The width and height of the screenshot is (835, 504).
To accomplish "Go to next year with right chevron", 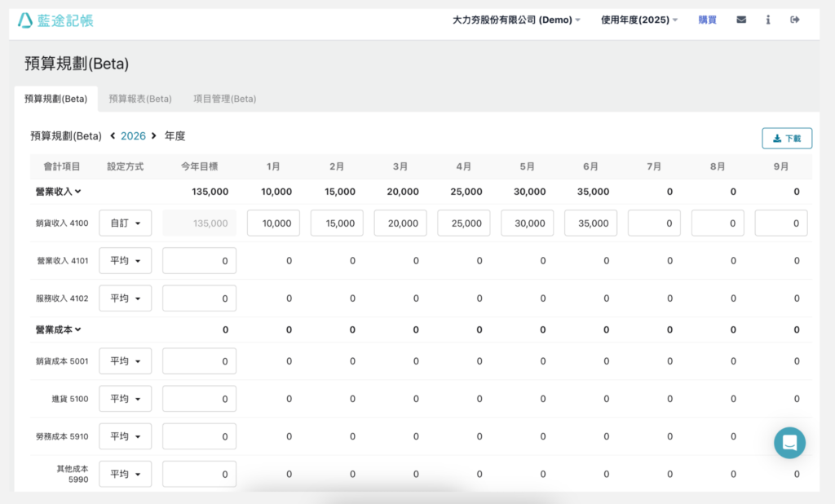I will (x=153, y=136).
